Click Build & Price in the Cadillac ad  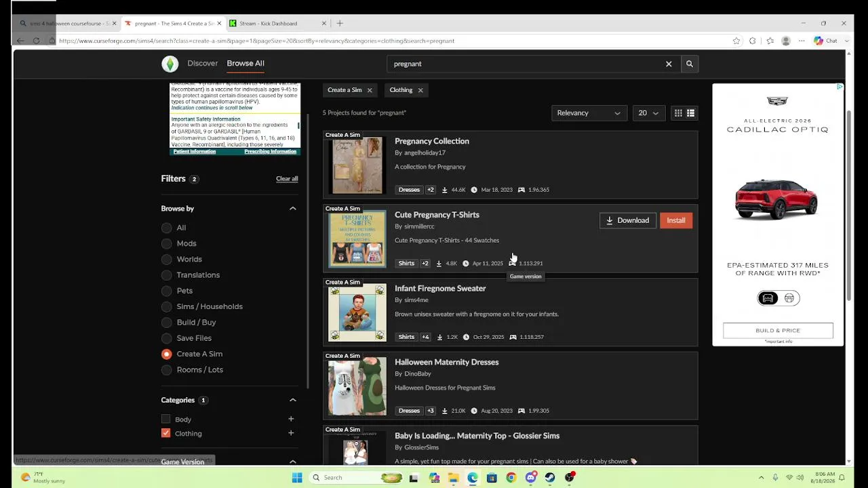778,331
